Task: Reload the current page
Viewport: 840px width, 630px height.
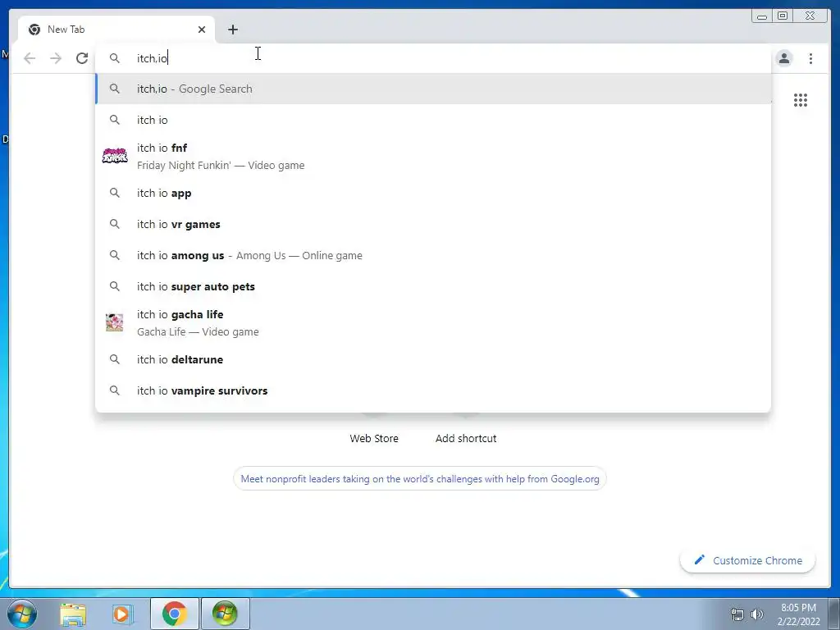Action: [x=82, y=58]
